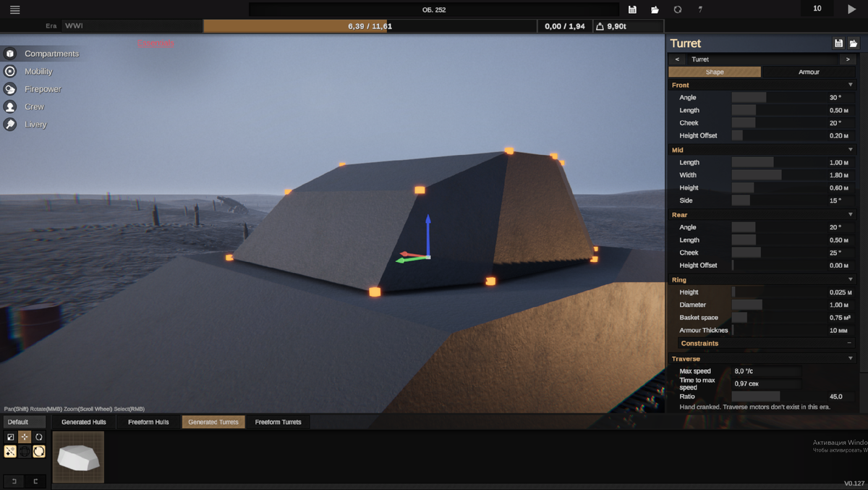The image size is (868, 490).
Task: Click the help question mark icon
Action: pos(699,9)
